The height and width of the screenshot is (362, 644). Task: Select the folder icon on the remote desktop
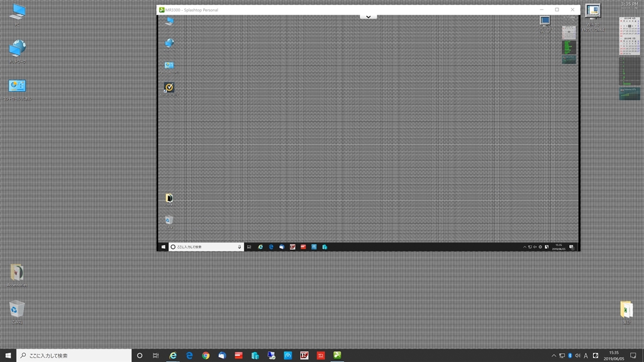coord(169,199)
